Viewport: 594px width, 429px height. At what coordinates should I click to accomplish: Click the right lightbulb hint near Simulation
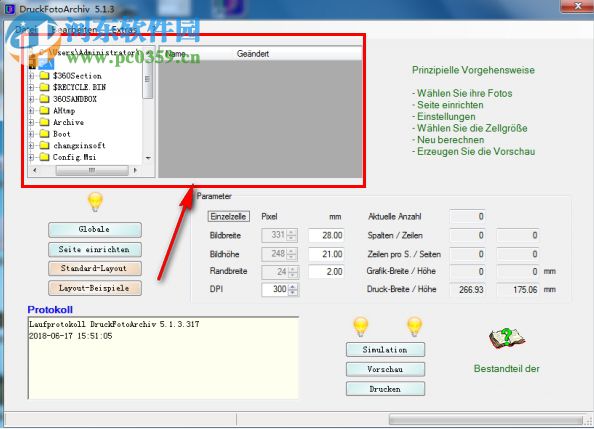click(414, 326)
